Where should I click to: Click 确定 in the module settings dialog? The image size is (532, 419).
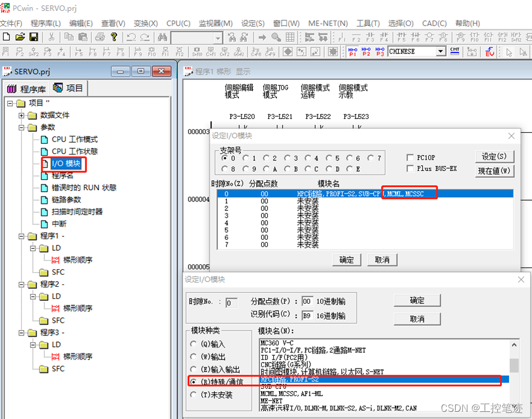417,301
